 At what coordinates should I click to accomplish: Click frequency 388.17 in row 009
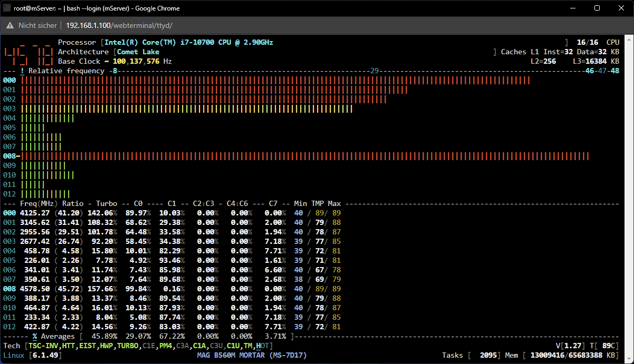click(37, 298)
